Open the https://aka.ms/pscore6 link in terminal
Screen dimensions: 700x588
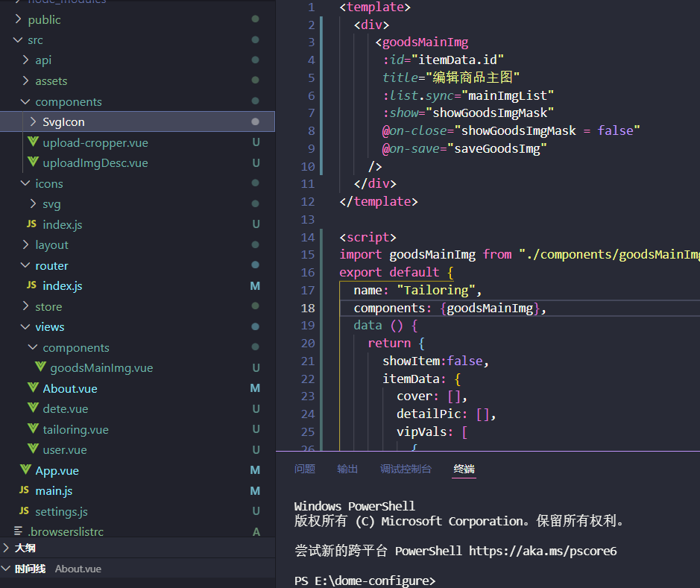click(543, 551)
